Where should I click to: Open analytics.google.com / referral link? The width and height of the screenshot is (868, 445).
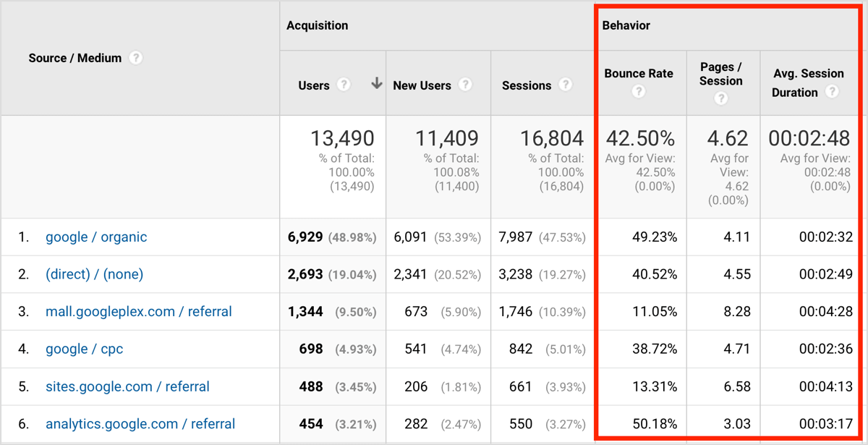pyautogui.click(x=140, y=424)
